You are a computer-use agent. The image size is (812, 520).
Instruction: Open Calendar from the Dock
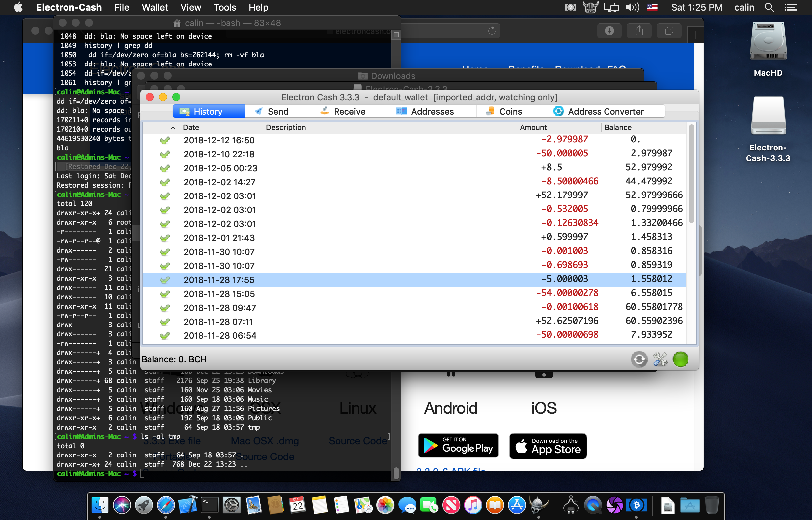(x=298, y=505)
